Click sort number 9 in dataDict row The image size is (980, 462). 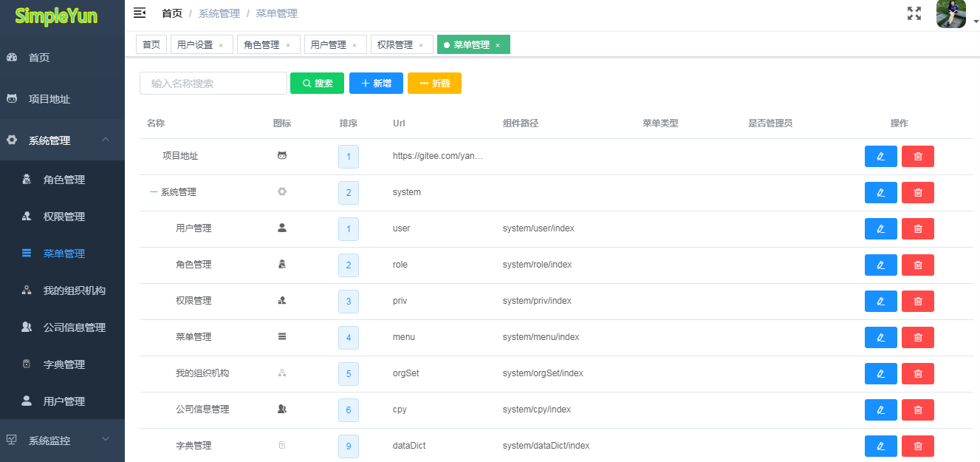point(349,446)
